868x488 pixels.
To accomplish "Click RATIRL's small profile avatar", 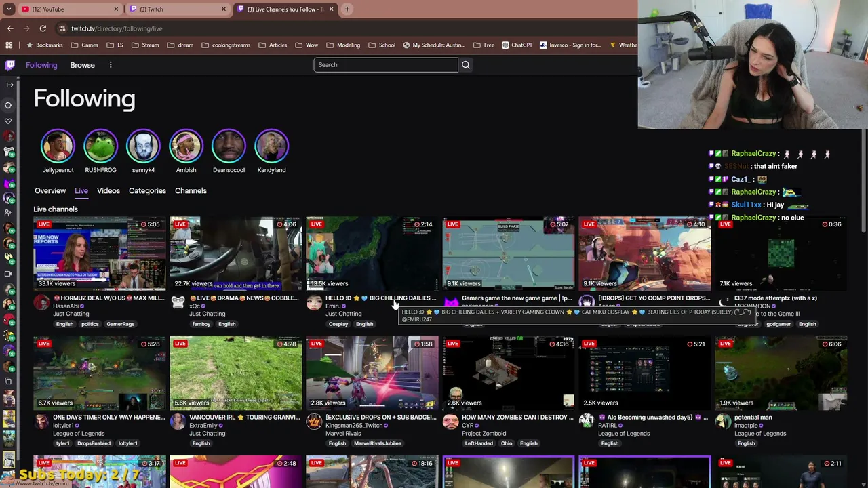I will [x=587, y=422].
